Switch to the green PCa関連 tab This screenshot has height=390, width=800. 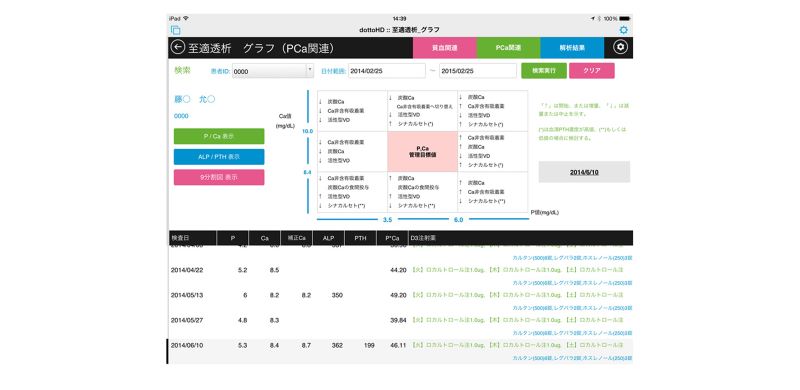click(508, 48)
